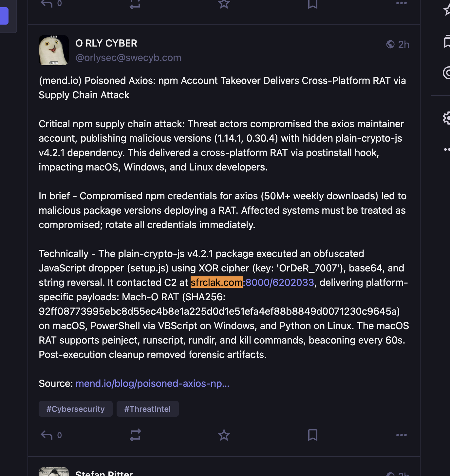Click the boost icon on the post above

coord(135,4)
